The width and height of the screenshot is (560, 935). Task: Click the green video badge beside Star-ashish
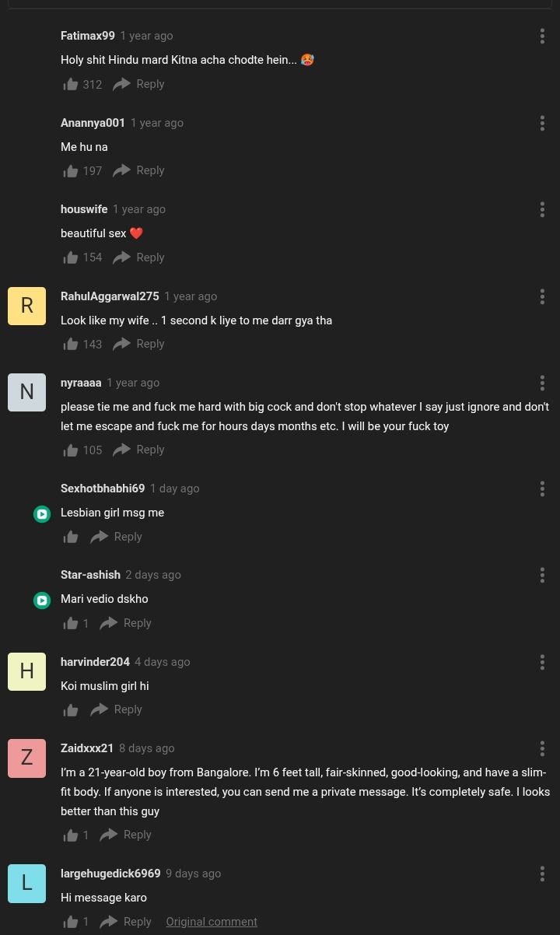[42, 601]
